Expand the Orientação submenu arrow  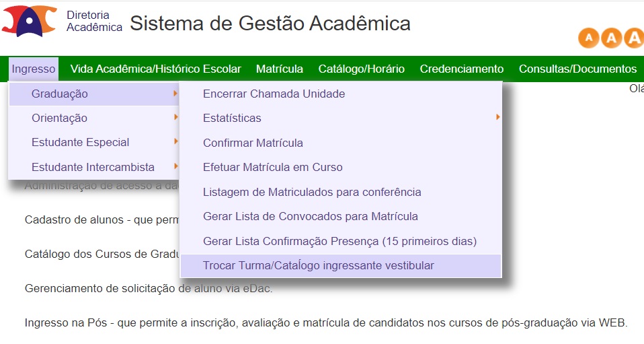[175, 117]
